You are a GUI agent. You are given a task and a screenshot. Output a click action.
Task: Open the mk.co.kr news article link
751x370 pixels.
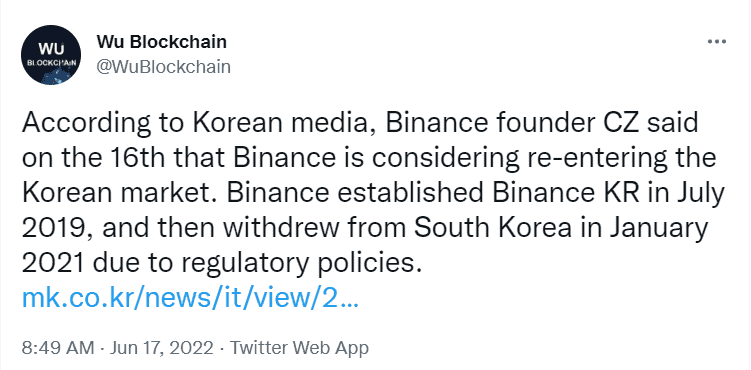click(190, 298)
